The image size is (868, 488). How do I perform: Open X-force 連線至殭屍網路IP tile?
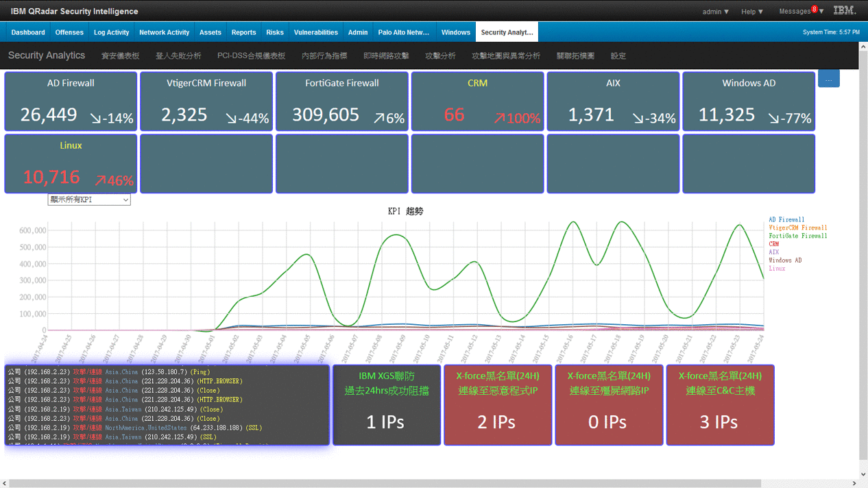(609, 405)
